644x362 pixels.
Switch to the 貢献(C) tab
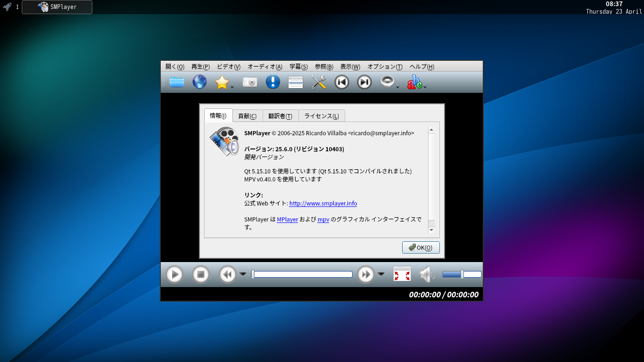(x=248, y=116)
